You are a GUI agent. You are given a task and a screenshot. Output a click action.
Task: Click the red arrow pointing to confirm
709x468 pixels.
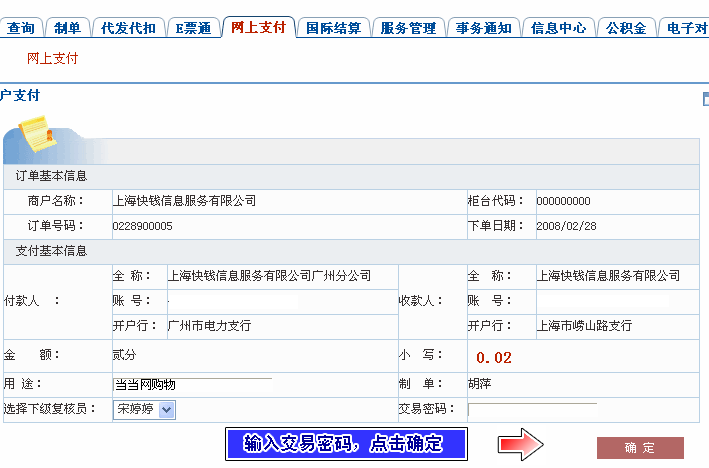(520, 443)
